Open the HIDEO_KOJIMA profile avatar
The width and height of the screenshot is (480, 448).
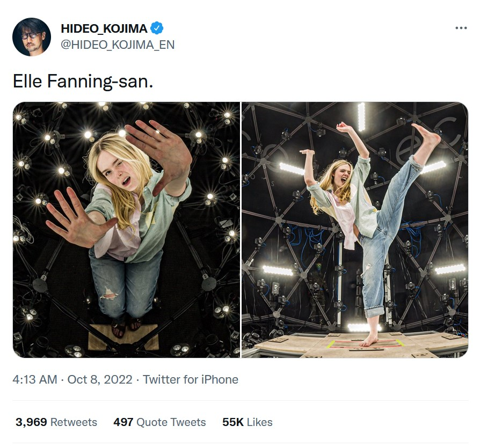pyautogui.click(x=31, y=36)
